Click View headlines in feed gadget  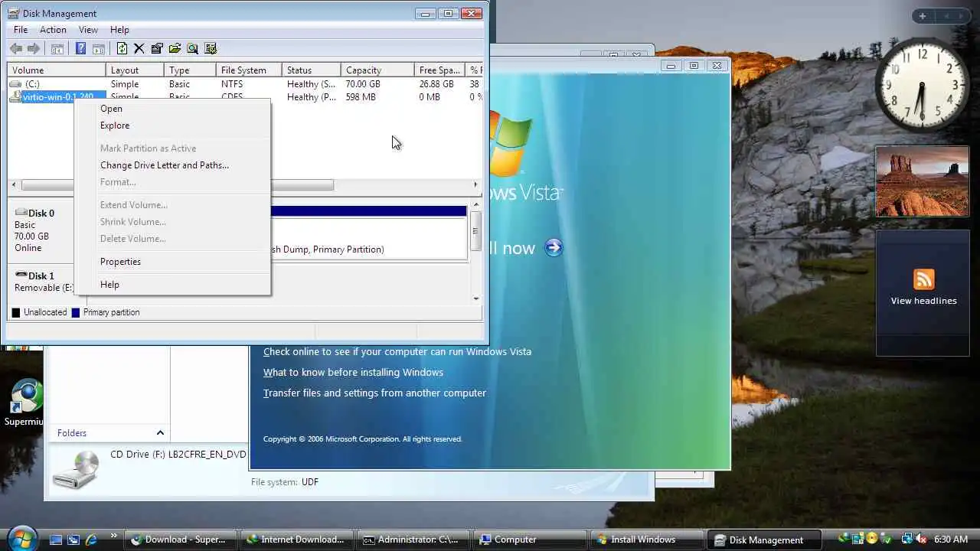923,301
